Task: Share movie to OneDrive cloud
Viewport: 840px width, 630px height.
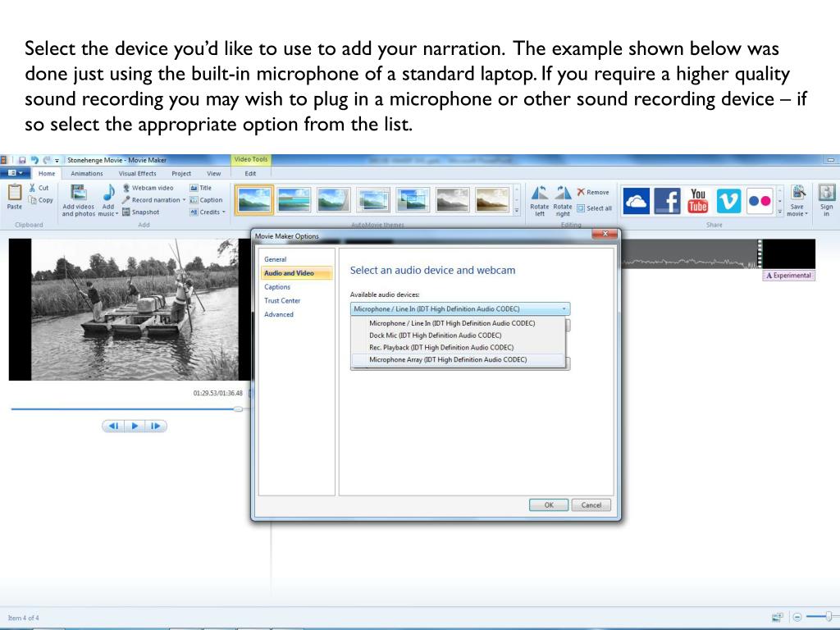Action: pyautogui.click(x=637, y=202)
